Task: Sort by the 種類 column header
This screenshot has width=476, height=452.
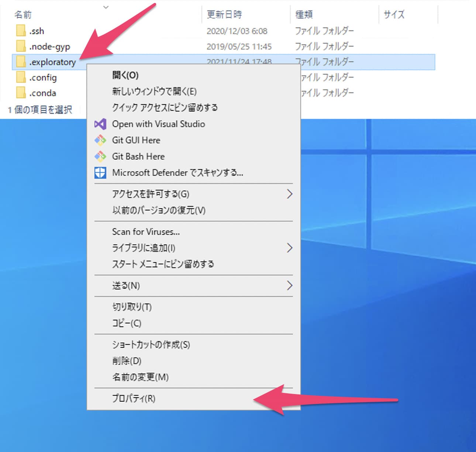Action: coord(304,15)
